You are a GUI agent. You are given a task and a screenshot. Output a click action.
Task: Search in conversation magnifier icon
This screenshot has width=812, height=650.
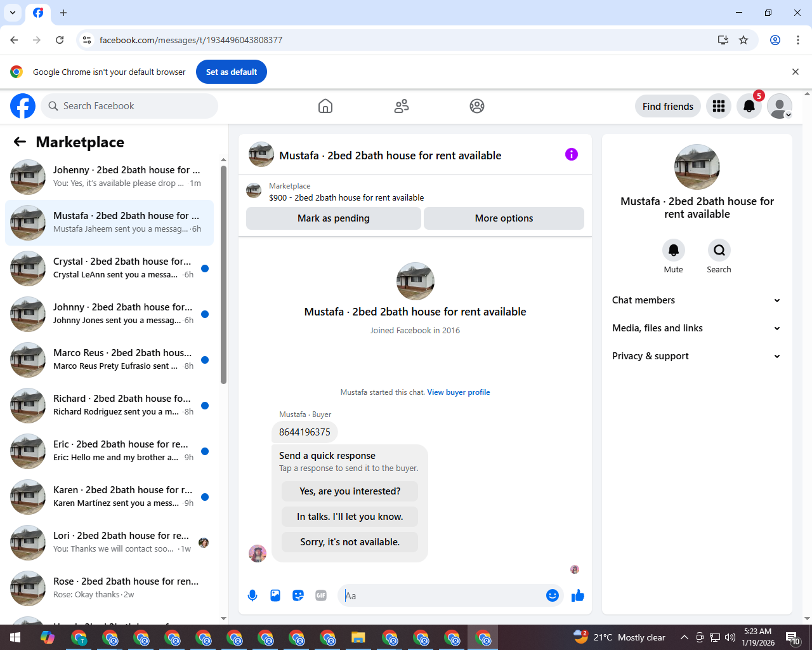(x=719, y=250)
